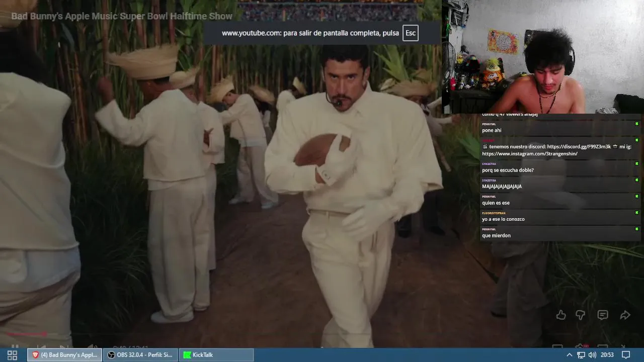Click Kick badge beside 'yo a ese lo conozco'
644x362 pixels.
636,213
